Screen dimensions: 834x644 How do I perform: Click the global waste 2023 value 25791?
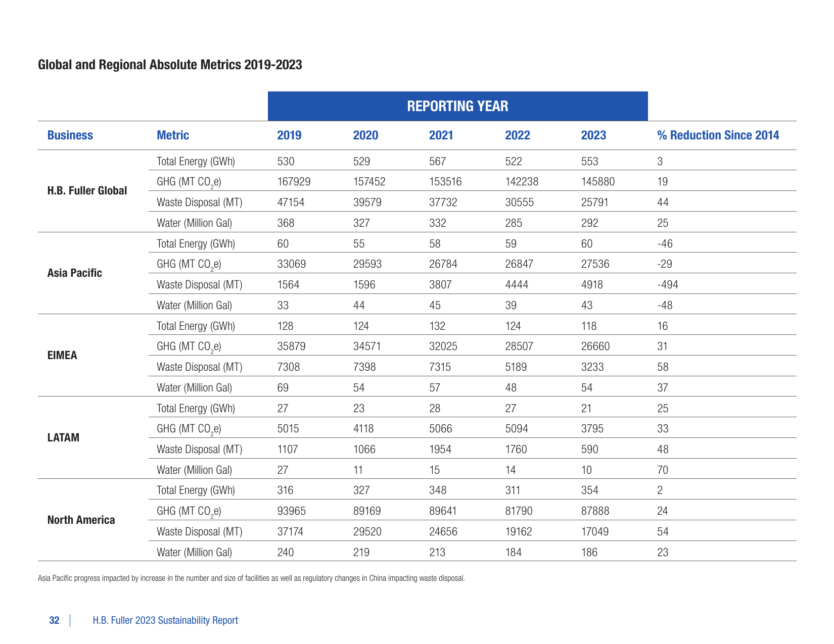pyautogui.click(x=594, y=203)
